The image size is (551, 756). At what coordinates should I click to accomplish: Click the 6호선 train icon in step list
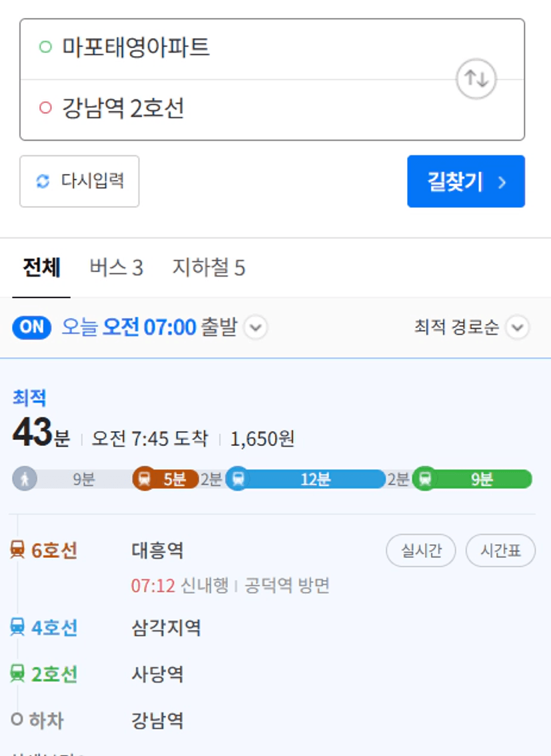coord(18,549)
